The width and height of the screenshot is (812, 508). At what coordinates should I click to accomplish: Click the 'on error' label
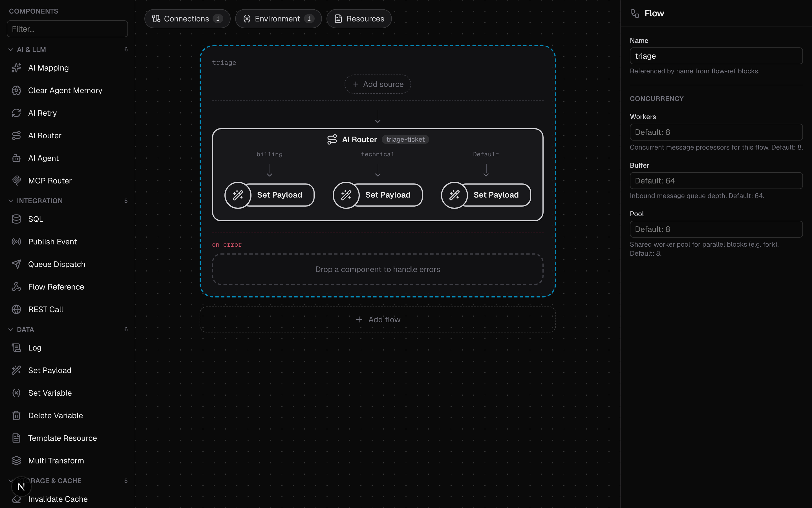pyautogui.click(x=227, y=245)
